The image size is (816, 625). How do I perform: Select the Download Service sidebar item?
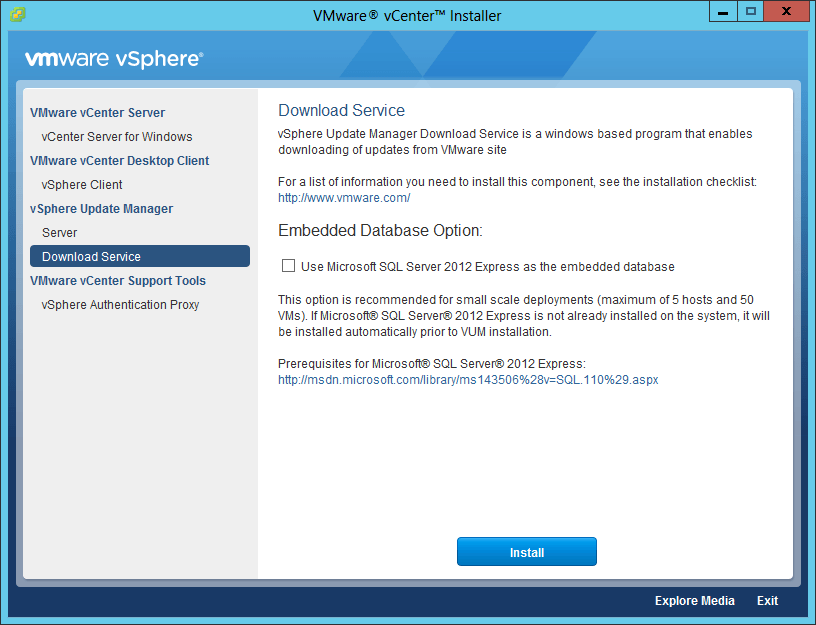[x=139, y=257]
